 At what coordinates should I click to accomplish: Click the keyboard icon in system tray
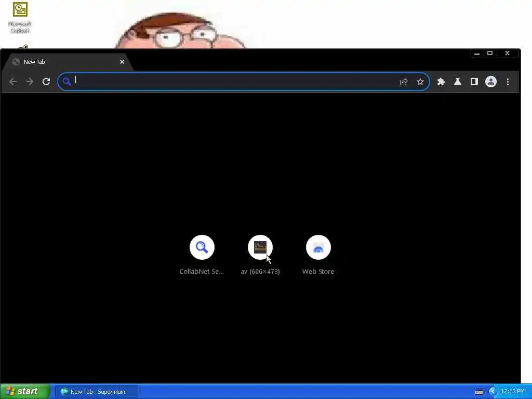[x=478, y=392]
